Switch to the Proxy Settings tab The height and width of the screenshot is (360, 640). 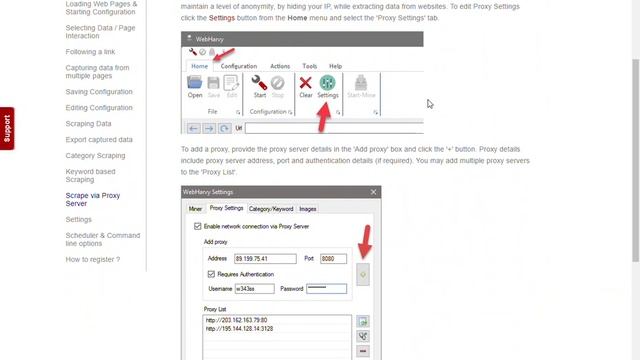pos(226,208)
